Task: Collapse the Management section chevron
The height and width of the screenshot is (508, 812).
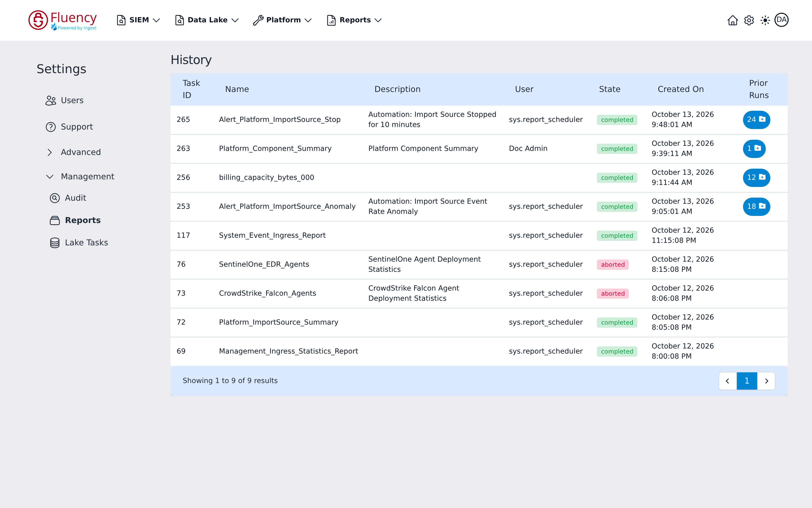Action: tap(50, 177)
